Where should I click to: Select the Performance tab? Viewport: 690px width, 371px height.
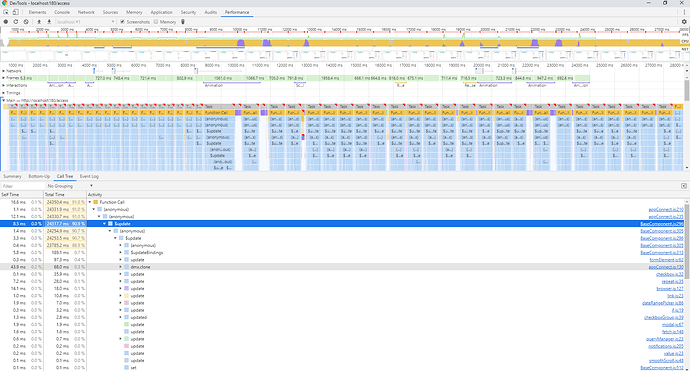[237, 12]
